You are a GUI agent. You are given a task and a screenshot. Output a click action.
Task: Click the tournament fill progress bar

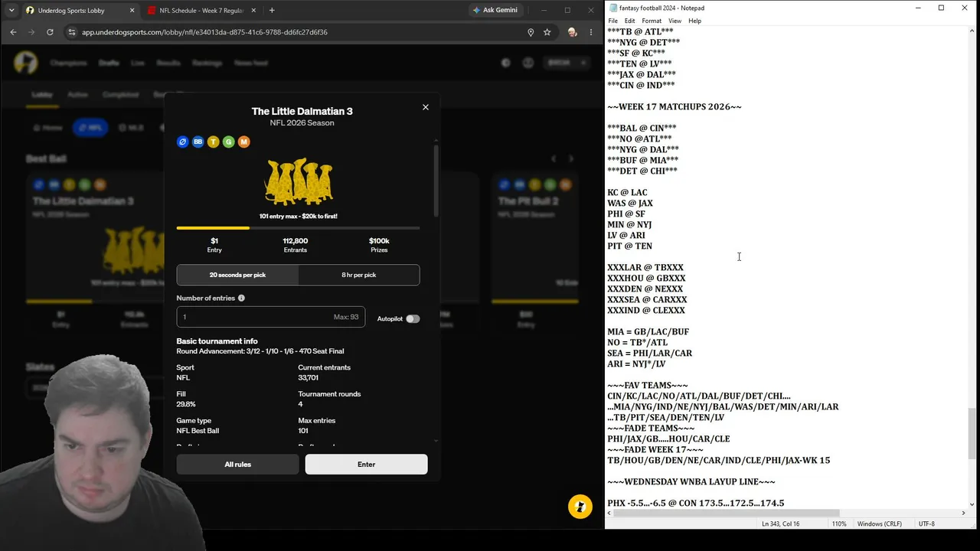[x=298, y=228]
